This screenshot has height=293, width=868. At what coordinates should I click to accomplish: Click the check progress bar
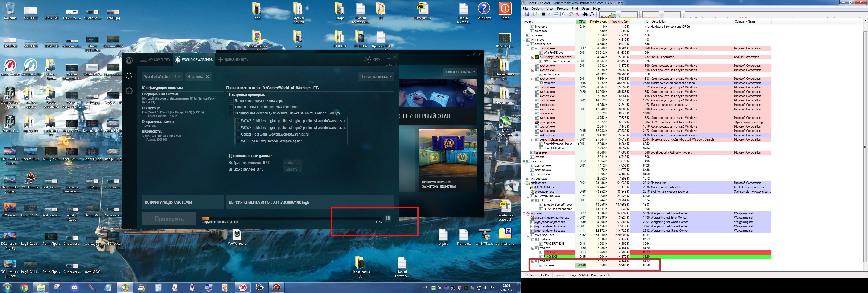[x=292, y=218]
